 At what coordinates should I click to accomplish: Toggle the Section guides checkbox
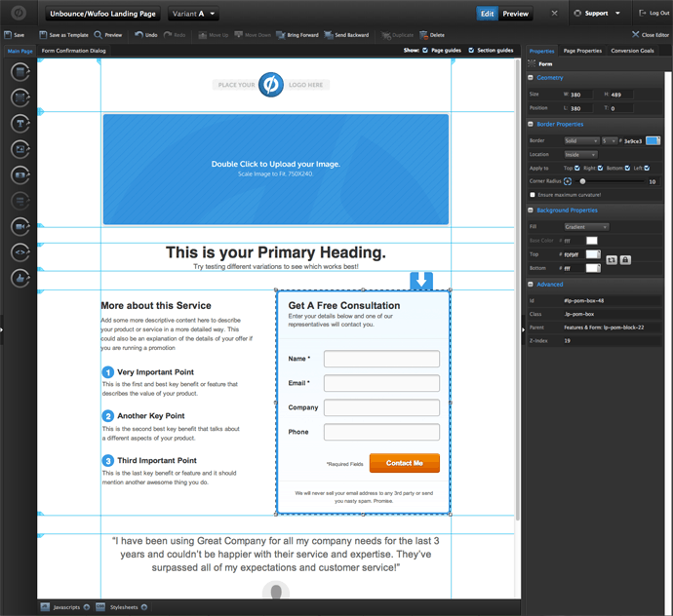(x=471, y=50)
